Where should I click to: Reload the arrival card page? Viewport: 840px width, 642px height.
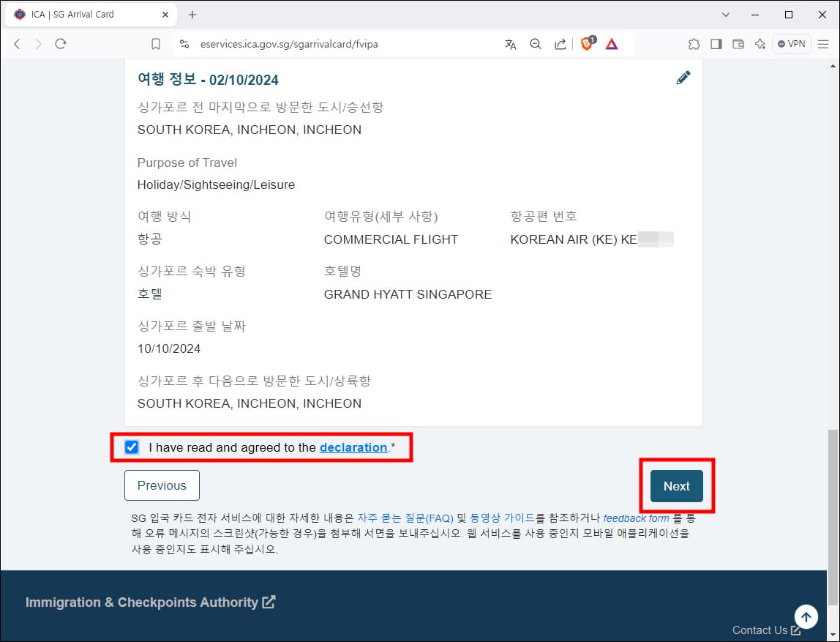(x=61, y=44)
